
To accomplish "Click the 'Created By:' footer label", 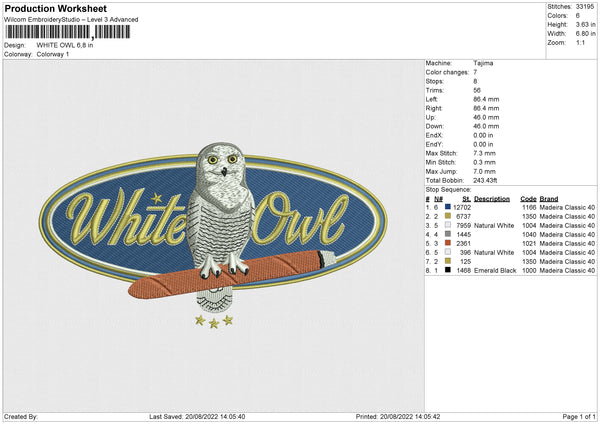I will click(21, 417).
